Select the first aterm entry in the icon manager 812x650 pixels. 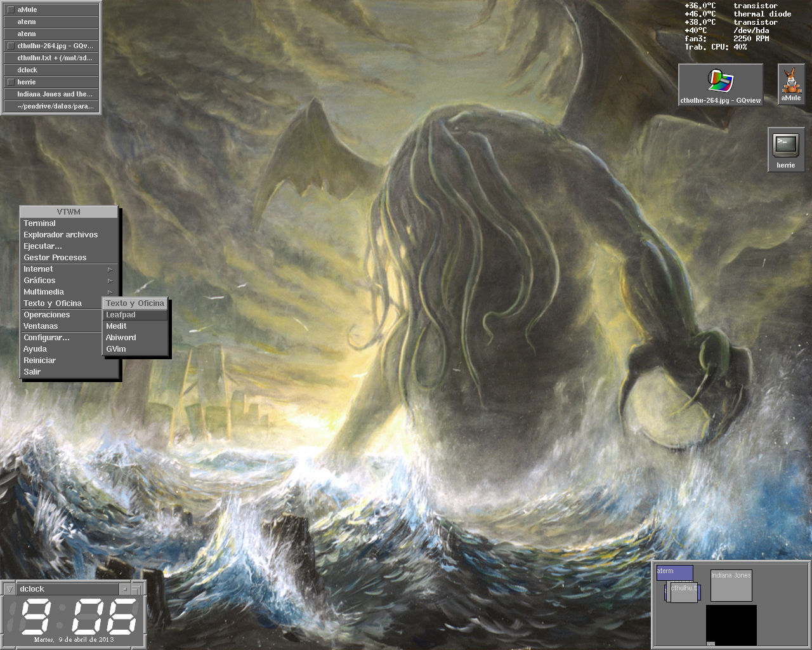[x=51, y=22]
